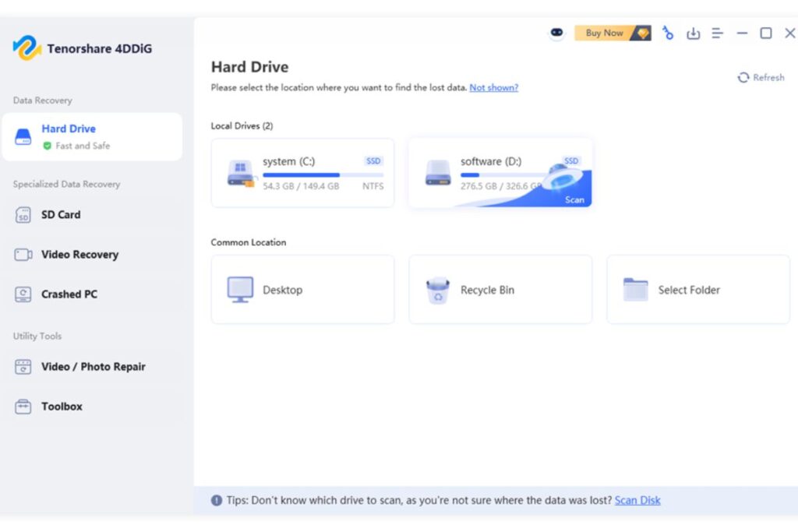Open Video / Photo Repair utility
798x532 pixels.
click(x=90, y=366)
